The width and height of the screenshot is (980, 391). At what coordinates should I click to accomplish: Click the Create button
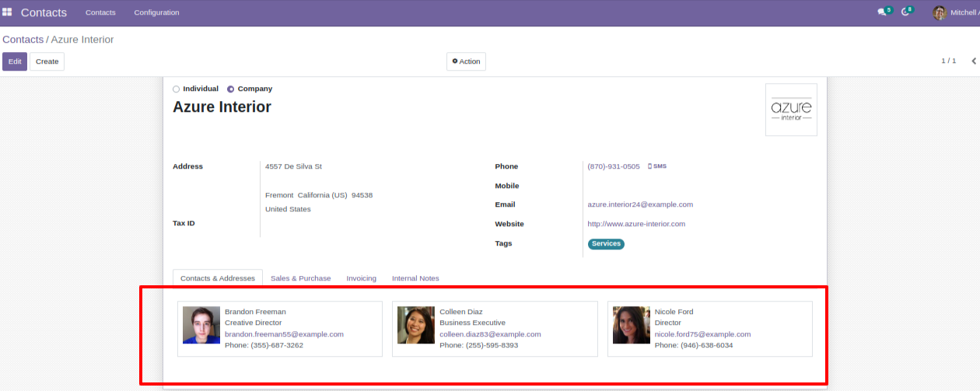coord(47,61)
